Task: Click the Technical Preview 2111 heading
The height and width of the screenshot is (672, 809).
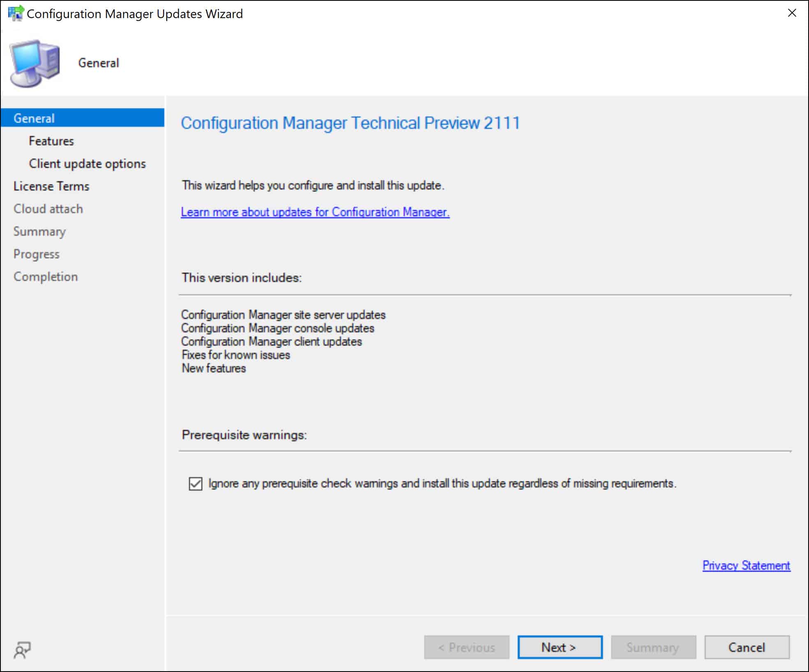Action: tap(350, 123)
